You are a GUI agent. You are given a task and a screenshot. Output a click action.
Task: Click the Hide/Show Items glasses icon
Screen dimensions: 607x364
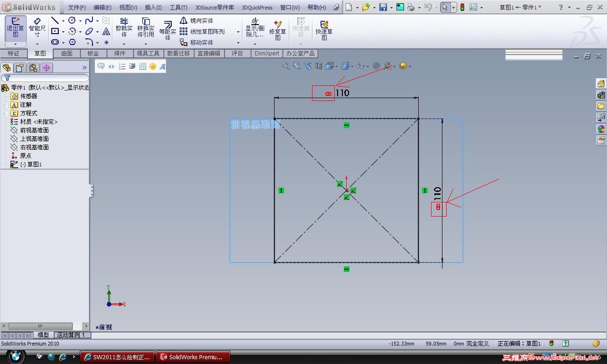[361, 66]
